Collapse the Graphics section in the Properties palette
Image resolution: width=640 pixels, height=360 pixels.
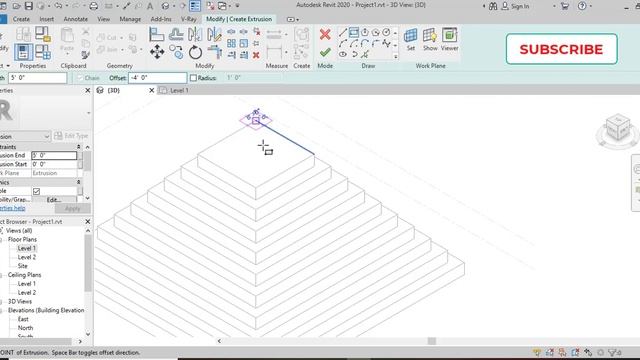(78, 182)
